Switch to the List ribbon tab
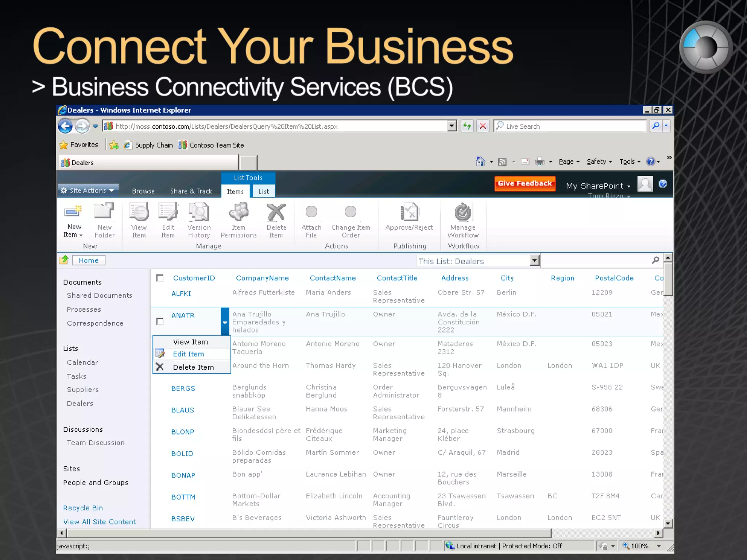 click(264, 191)
